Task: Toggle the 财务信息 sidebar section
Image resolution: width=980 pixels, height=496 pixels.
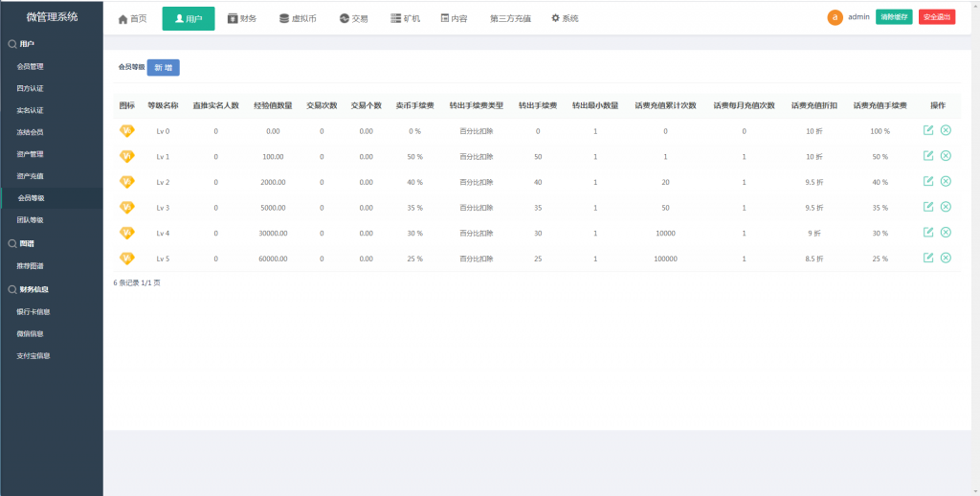Action: click(x=33, y=288)
